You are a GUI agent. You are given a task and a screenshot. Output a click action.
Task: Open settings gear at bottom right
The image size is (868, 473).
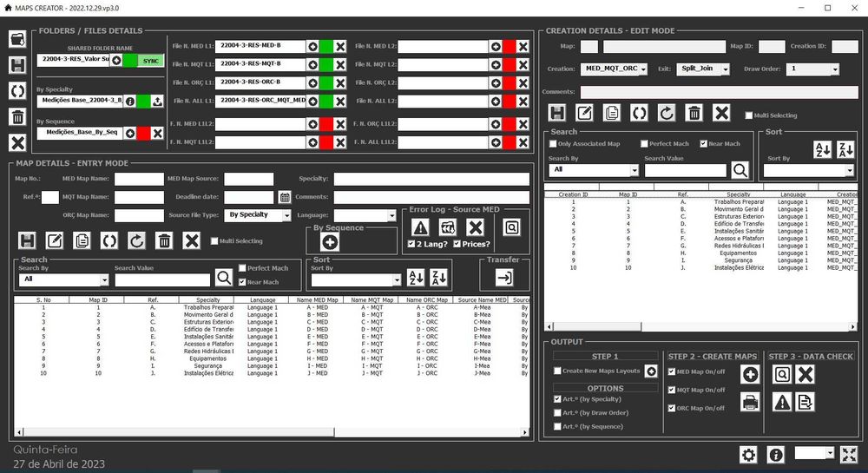(748, 455)
